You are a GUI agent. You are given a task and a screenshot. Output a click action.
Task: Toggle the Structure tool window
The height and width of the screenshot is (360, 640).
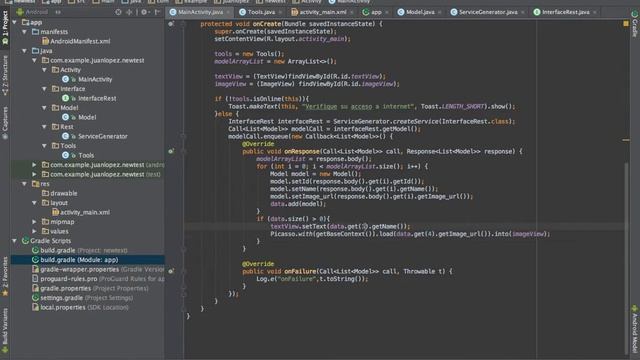(x=5, y=76)
